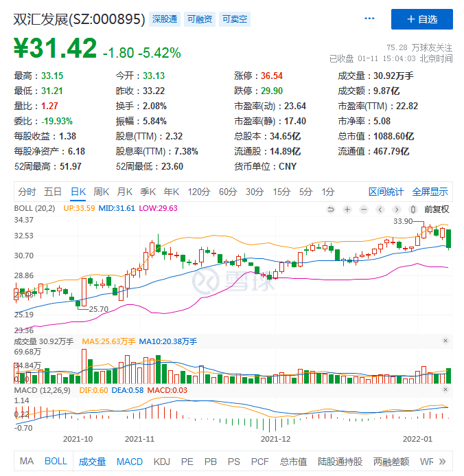Image resolution: width=464 pixels, height=476 pixels.
Task: Toggle the PCF indicator
Action: click(260, 462)
